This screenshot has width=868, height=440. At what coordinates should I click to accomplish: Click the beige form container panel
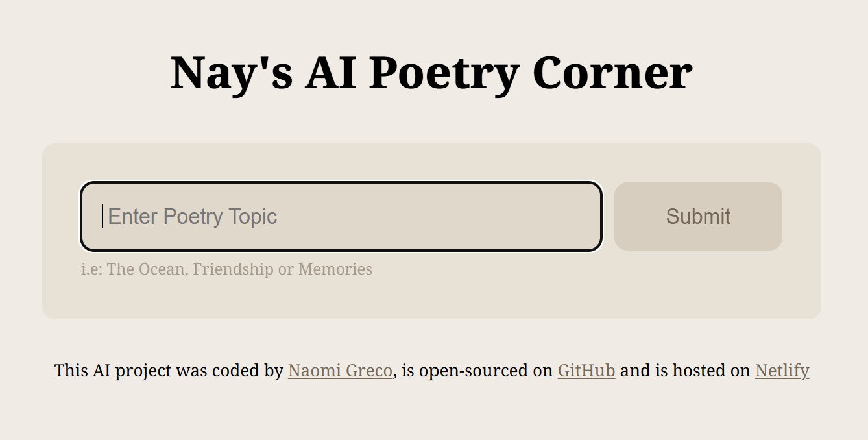(x=431, y=299)
